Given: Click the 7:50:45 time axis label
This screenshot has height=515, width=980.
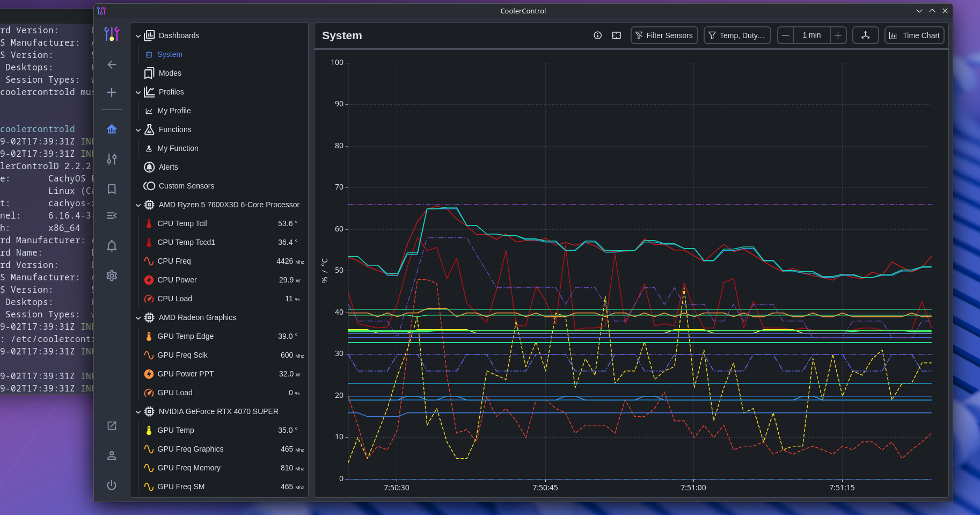Looking at the screenshot, I should click(x=545, y=488).
